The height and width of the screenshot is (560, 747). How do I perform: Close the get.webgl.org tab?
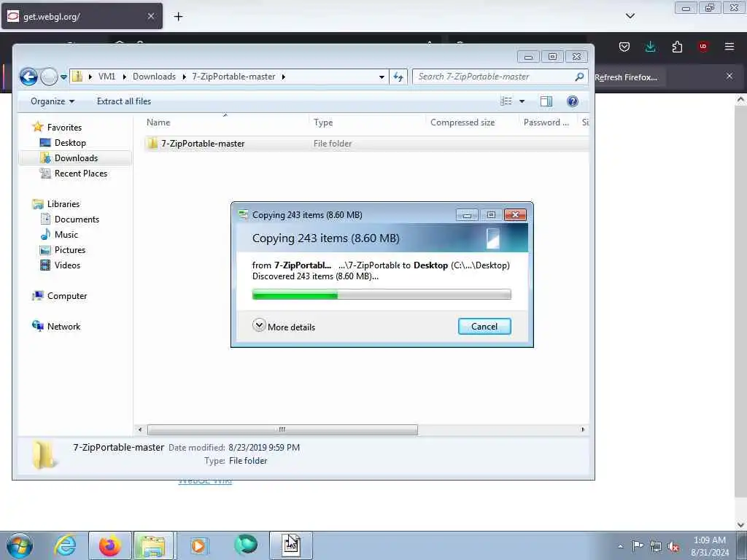[x=150, y=16]
